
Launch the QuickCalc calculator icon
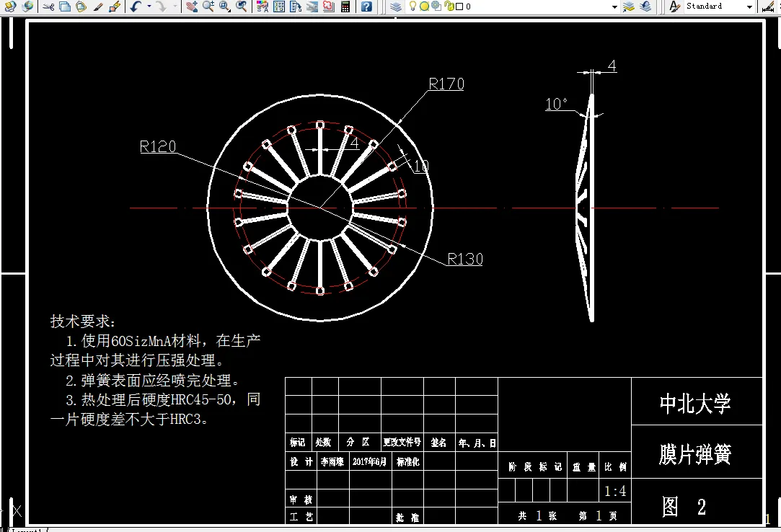(x=345, y=6)
